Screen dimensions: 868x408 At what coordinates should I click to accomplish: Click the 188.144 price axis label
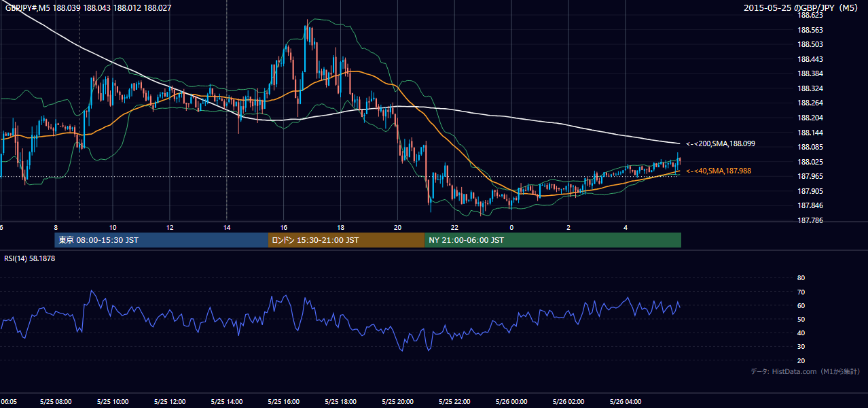(x=810, y=133)
